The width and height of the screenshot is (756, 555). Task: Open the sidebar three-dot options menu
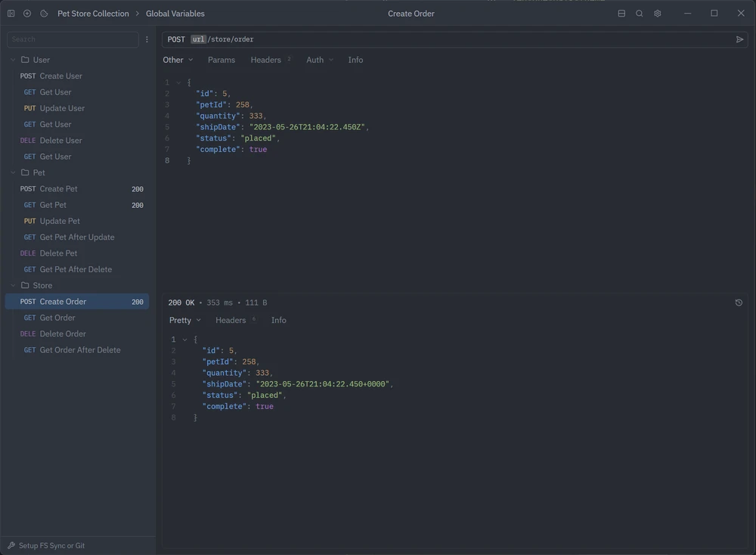(x=147, y=39)
